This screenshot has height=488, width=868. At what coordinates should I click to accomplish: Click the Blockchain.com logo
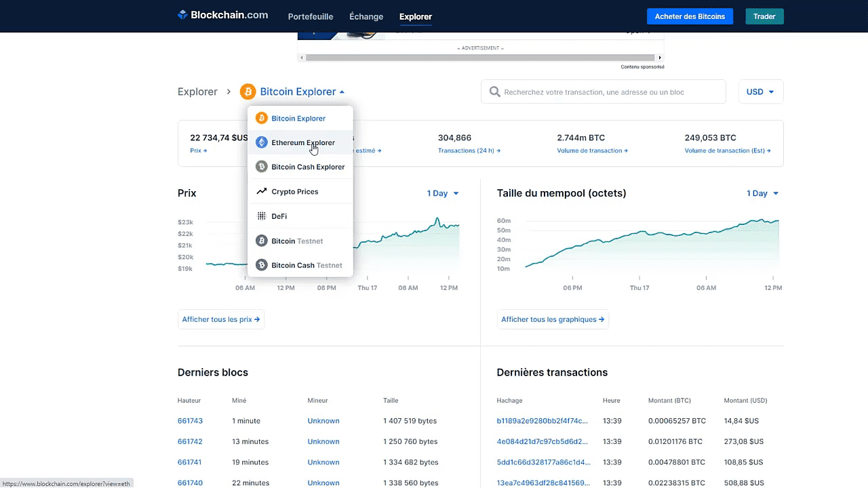222,15
